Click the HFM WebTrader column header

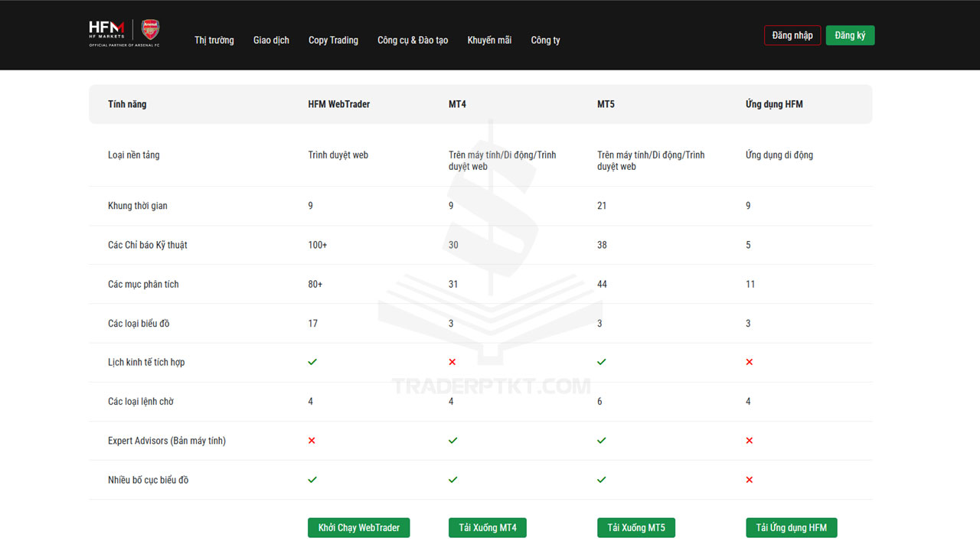(339, 104)
